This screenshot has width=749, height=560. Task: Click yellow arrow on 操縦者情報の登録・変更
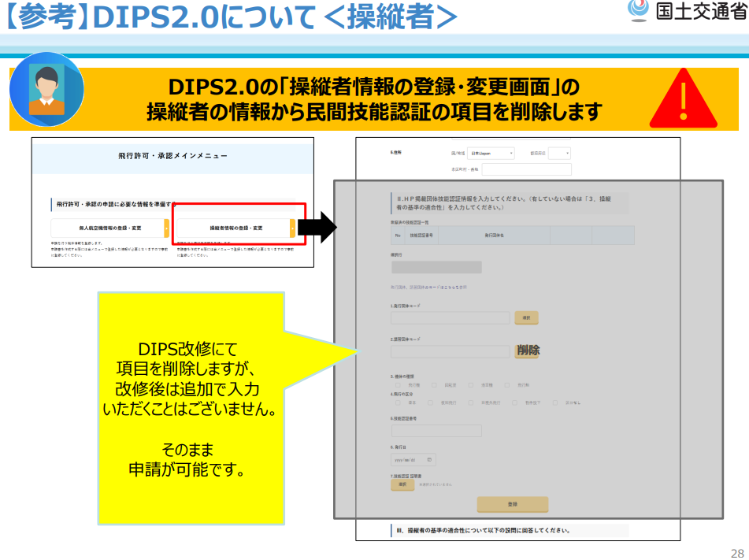292,228
